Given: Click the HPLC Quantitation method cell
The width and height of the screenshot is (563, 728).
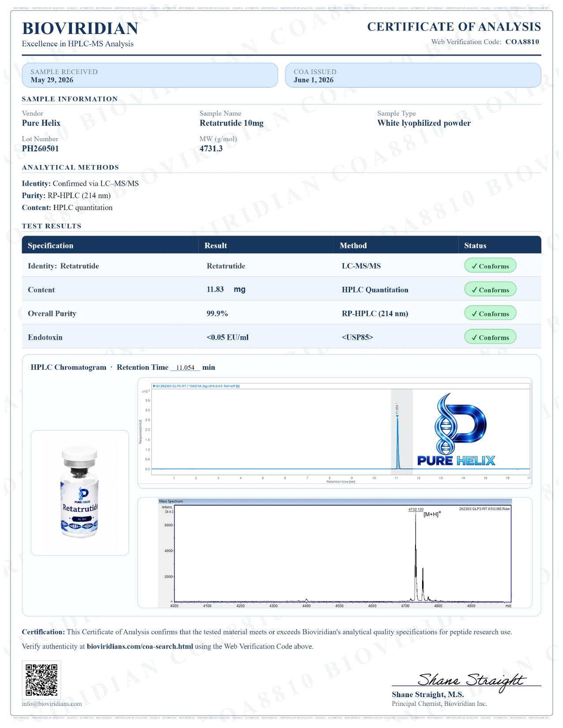Looking at the screenshot, I should [x=375, y=290].
